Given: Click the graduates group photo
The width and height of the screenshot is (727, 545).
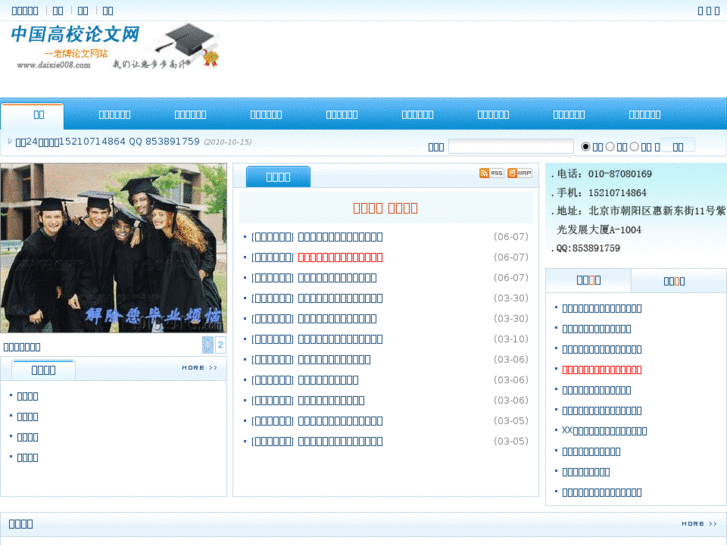Looking at the screenshot, I should pos(113,247).
